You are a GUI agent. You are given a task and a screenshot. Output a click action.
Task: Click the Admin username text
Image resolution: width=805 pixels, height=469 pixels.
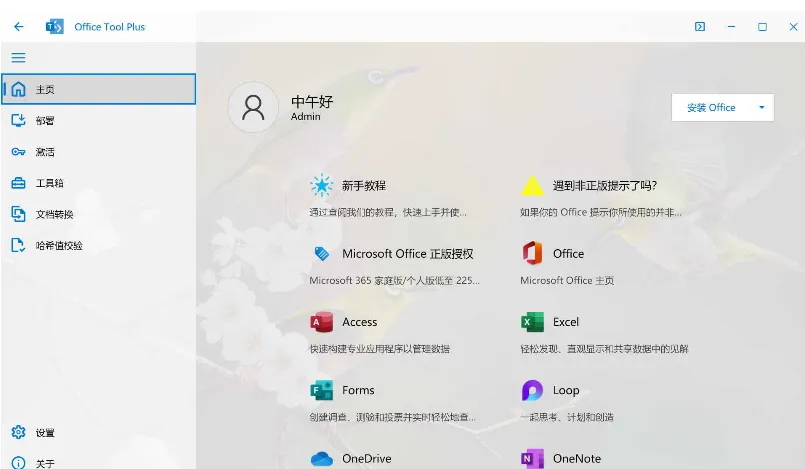(305, 116)
